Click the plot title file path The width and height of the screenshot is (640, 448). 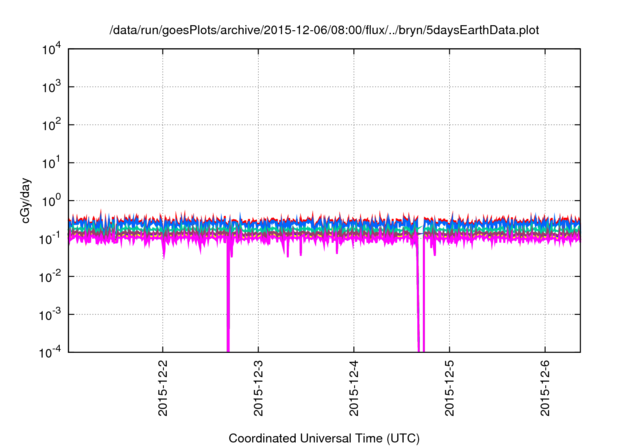[x=324, y=30]
